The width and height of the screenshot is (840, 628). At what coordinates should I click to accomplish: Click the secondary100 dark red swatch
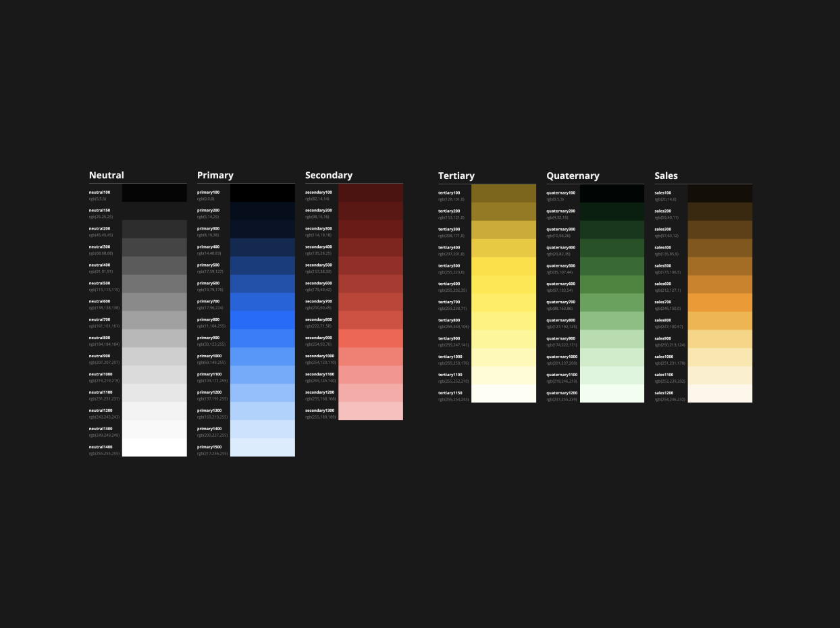[371, 192]
